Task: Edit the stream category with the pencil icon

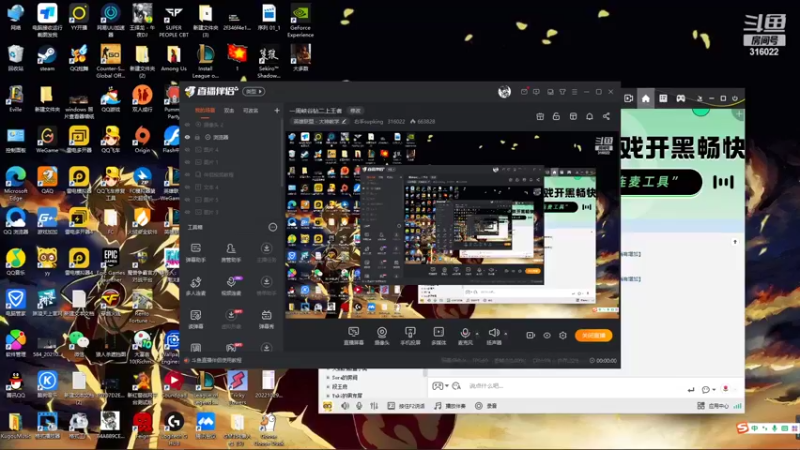Action: coord(344,122)
